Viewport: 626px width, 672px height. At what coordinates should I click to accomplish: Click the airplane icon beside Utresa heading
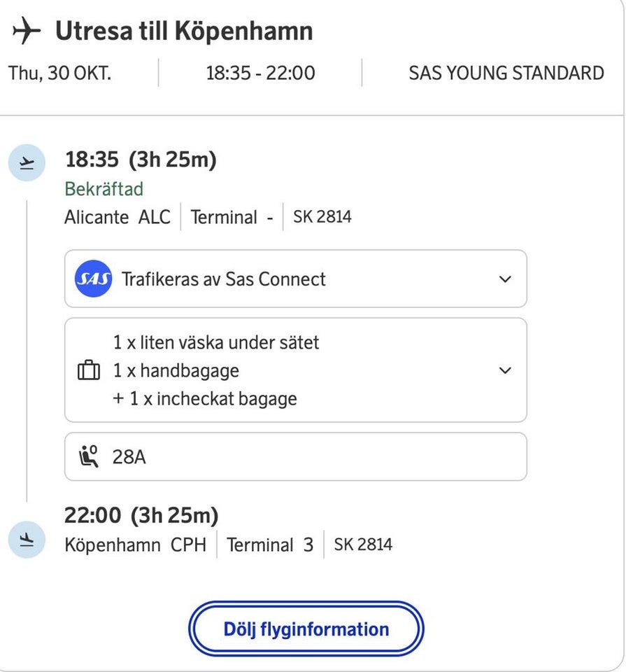[27, 31]
